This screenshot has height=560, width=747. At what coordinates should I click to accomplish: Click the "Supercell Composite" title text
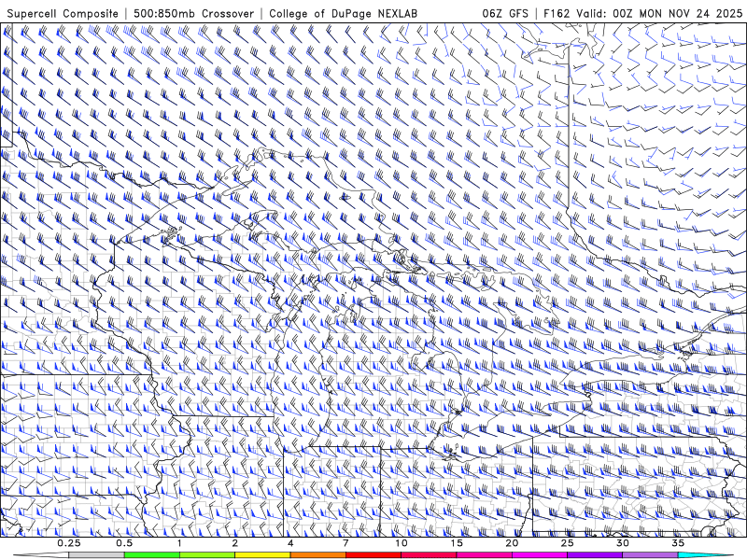(x=63, y=14)
